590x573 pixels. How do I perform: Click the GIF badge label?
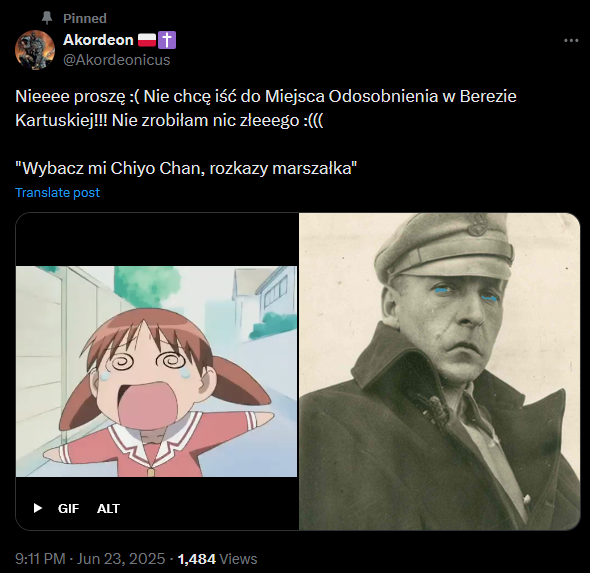(x=68, y=508)
